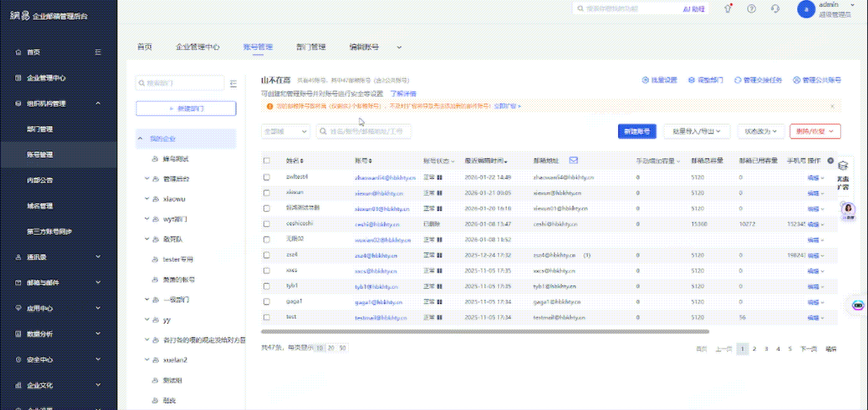Image resolution: width=868 pixels, height=410 pixels.
Task: Switch to the 部门管理 tab
Action: 311,47
